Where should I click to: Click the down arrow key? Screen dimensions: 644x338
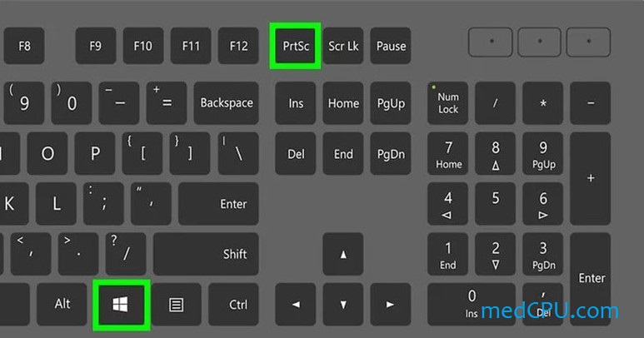point(343,305)
